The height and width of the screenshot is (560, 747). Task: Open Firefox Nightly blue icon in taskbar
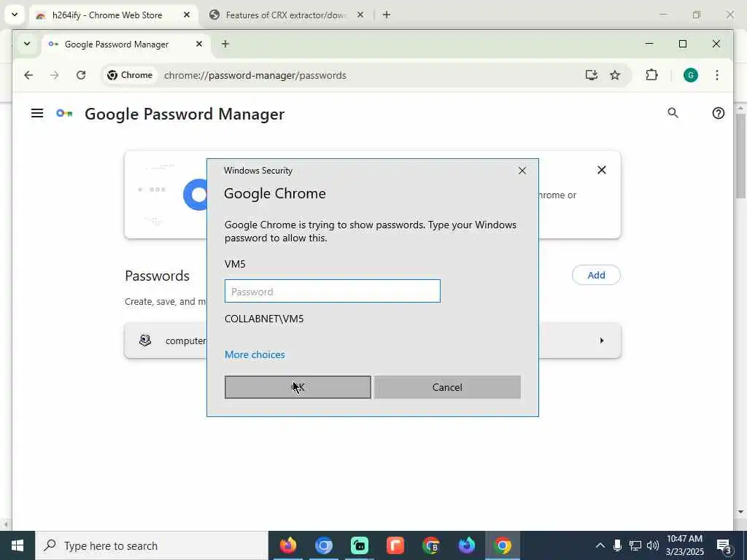(466, 545)
